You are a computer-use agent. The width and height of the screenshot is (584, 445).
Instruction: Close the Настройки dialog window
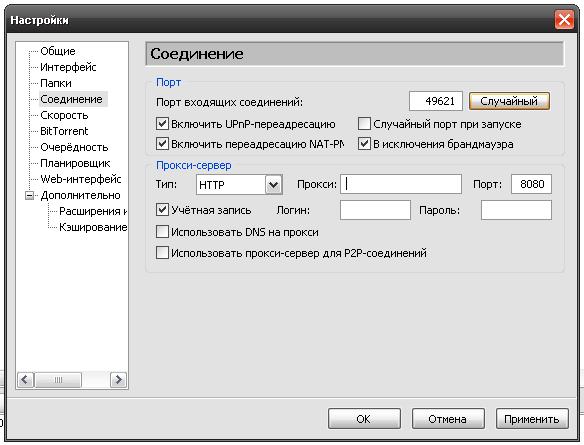click(564, 19)
